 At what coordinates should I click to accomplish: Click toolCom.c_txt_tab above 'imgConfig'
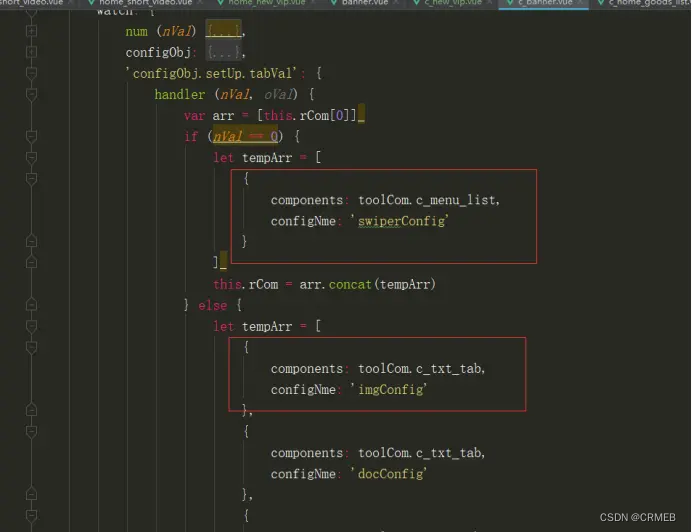click(x=419, y=369)
